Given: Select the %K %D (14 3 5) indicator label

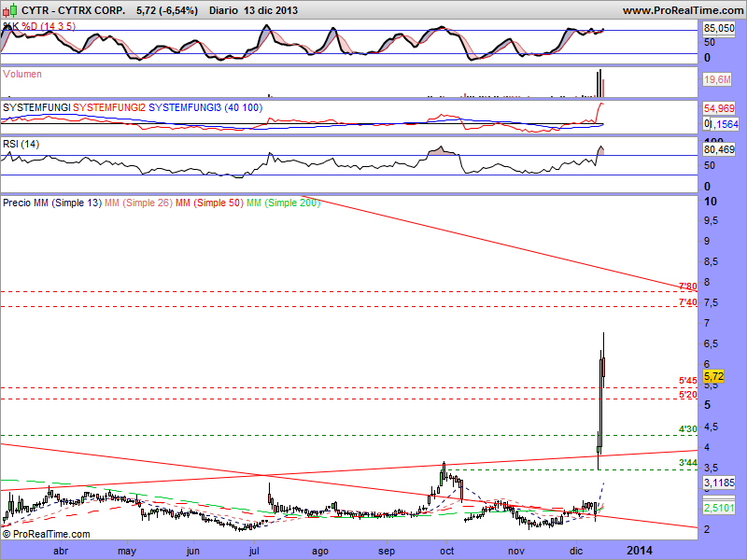Looking at the screenshot, I should 39,27.
